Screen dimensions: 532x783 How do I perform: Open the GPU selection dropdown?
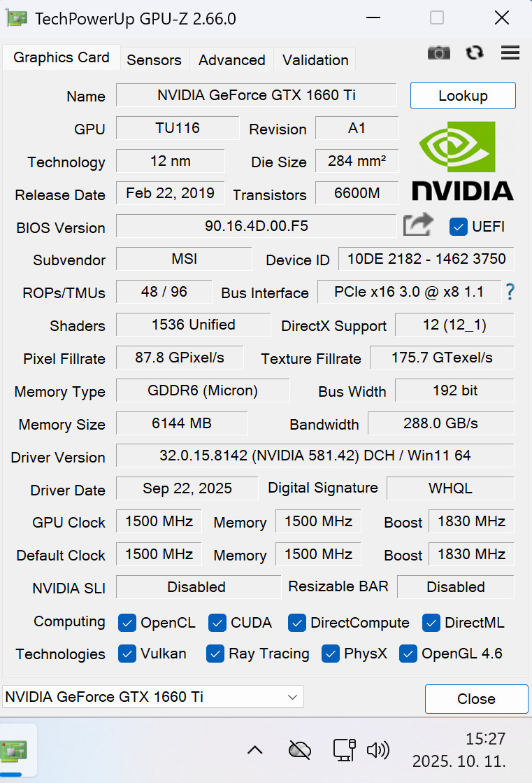[x=153, y=697]
